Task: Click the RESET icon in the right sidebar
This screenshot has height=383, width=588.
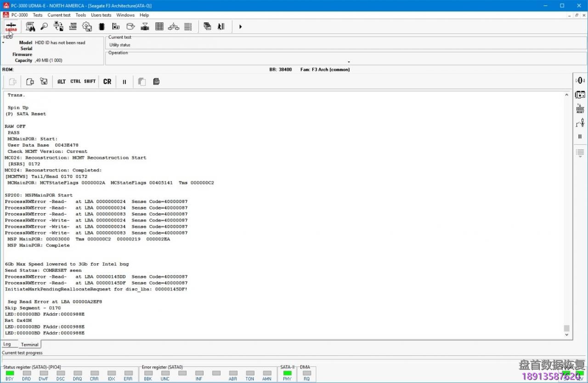Action: click(x=580, y=109)
